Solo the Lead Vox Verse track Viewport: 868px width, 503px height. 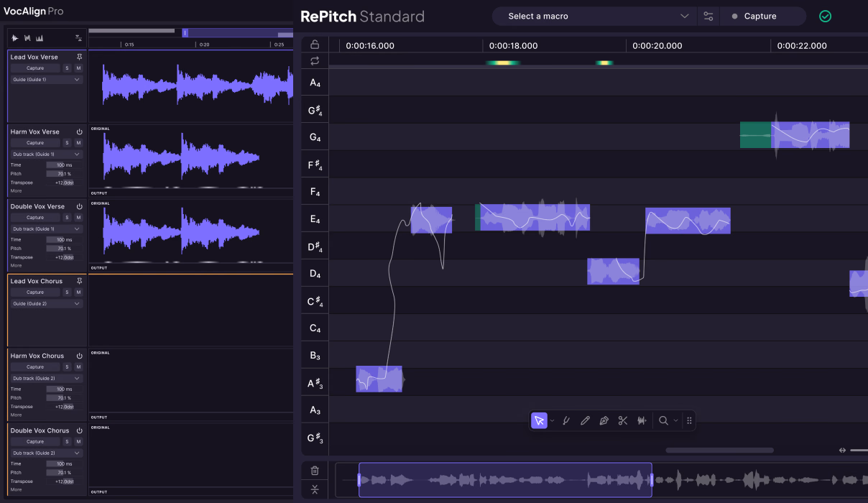pos(67,68)
